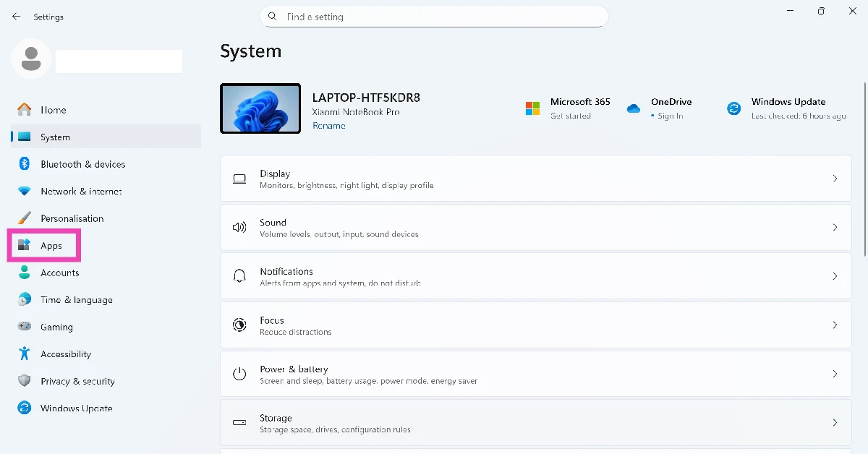Select the Accessibility person icon

[24, 354]
